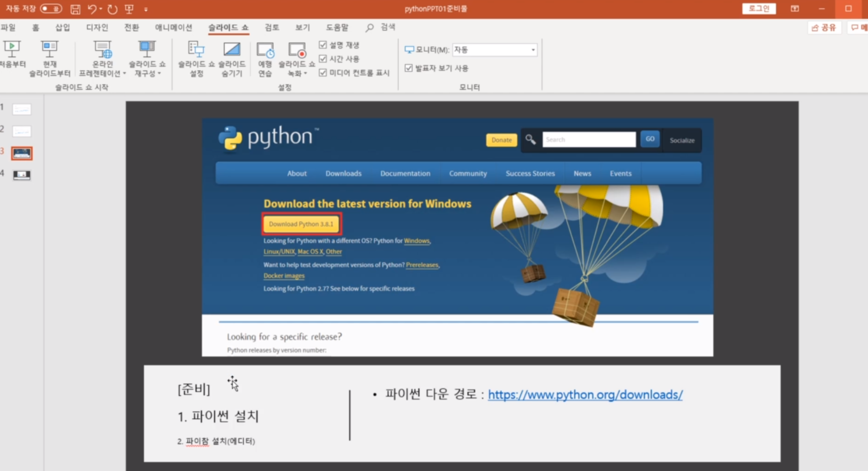Click presentation start icon in quick access toolbar

point(129,9)
